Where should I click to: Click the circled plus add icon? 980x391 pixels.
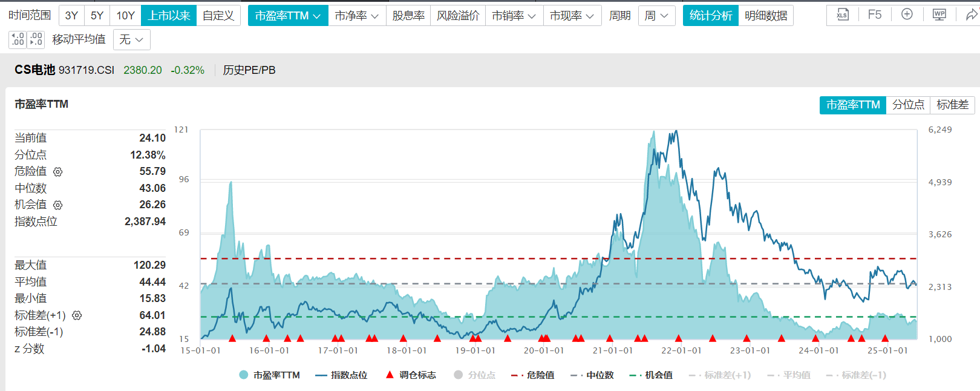click(x=907, y=15)
